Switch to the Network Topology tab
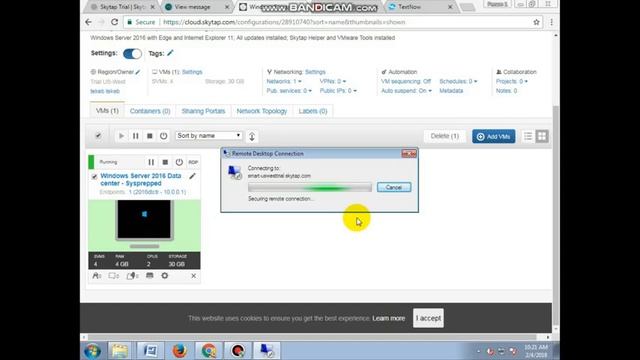This screenshot has height=360, width=640. coord(262,111)
